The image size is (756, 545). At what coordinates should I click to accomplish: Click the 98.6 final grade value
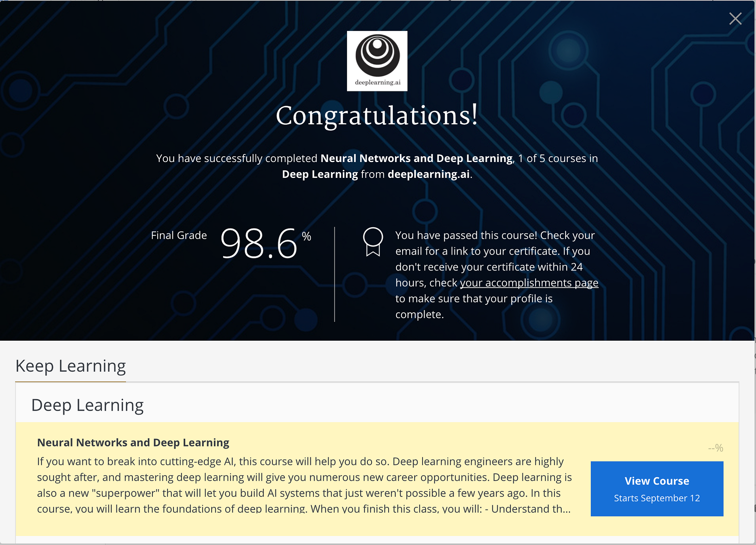tap(259, 243)
